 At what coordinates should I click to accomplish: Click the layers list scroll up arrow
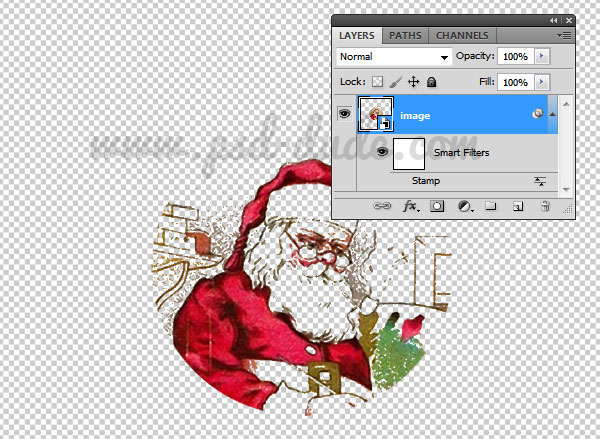(566, 104)
